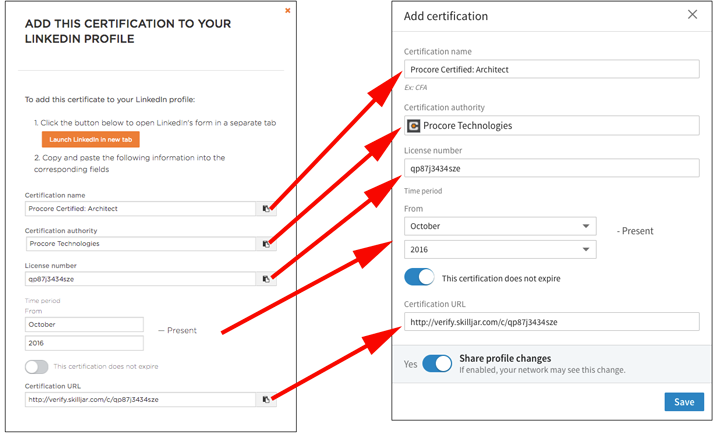The height and width of the screenshot is (433, 715).
Task: Click the Procore Technologies logo icon
Action: pos(414,126)
